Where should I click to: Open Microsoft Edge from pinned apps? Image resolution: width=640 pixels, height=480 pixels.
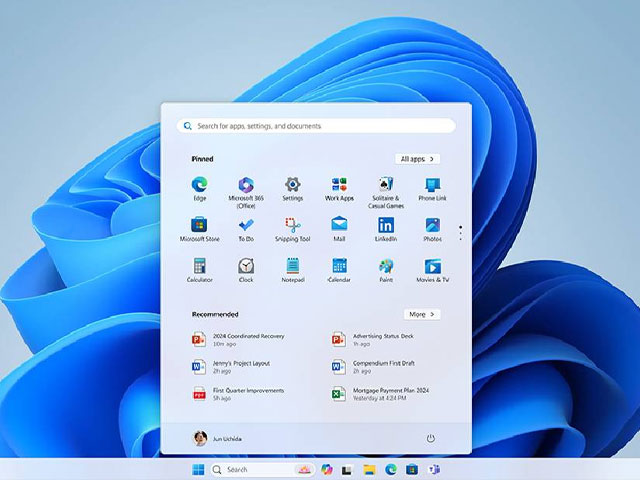pyautogui.click(x=199, y=186)
